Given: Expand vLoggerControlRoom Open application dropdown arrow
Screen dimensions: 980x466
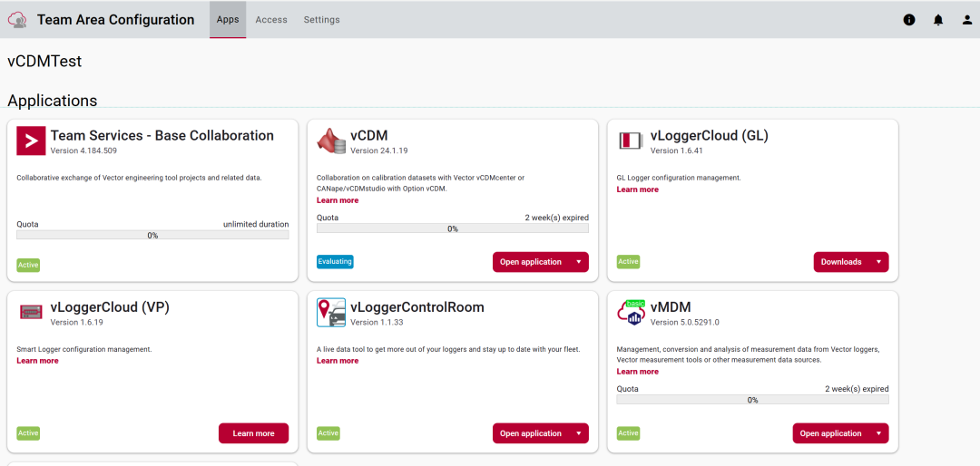Looking at the screenshot, I should (579, 433).
